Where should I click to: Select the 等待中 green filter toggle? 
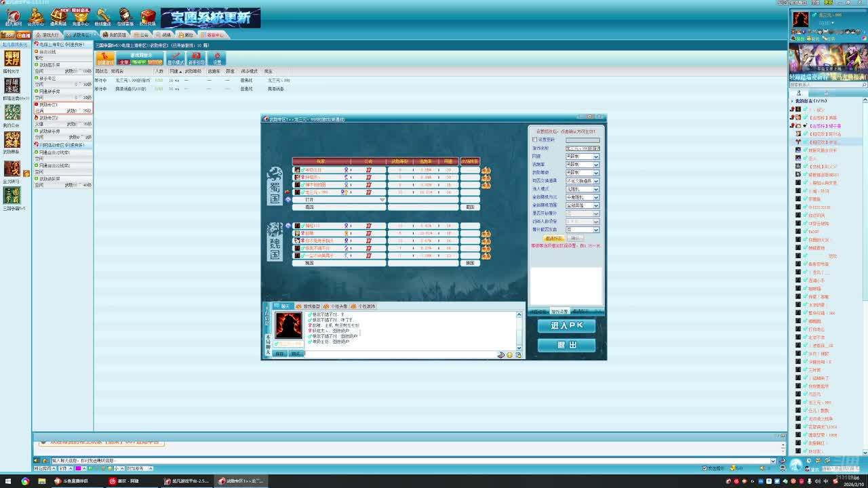pos(140,62)
